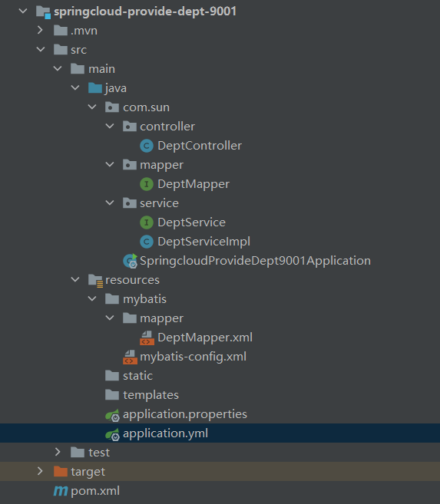Viewport: 440px width, 504px height.
Task: Click the orange target folder icon
Action: click(61, 472)
